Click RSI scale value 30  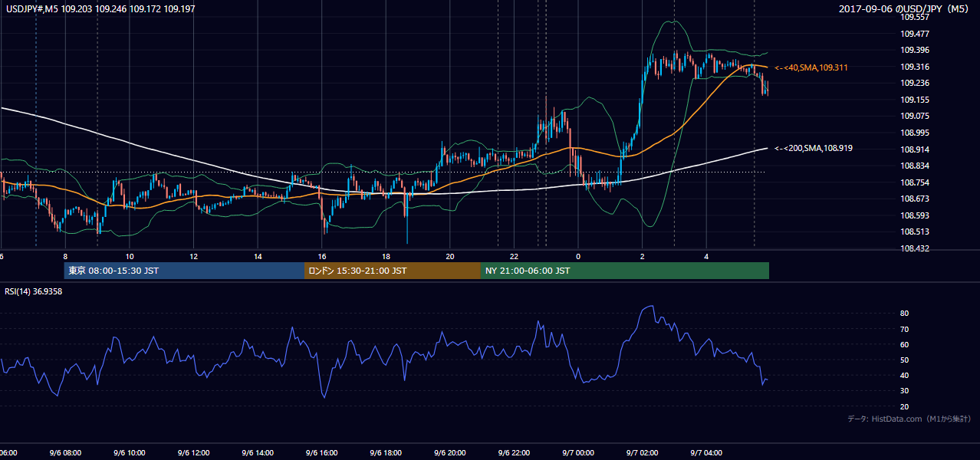(905, 390)
